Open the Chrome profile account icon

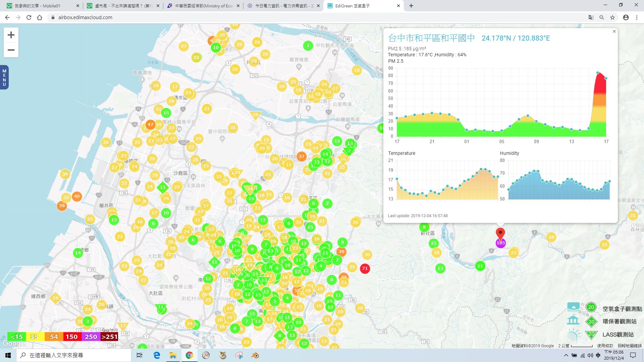[x=626, y=17]
